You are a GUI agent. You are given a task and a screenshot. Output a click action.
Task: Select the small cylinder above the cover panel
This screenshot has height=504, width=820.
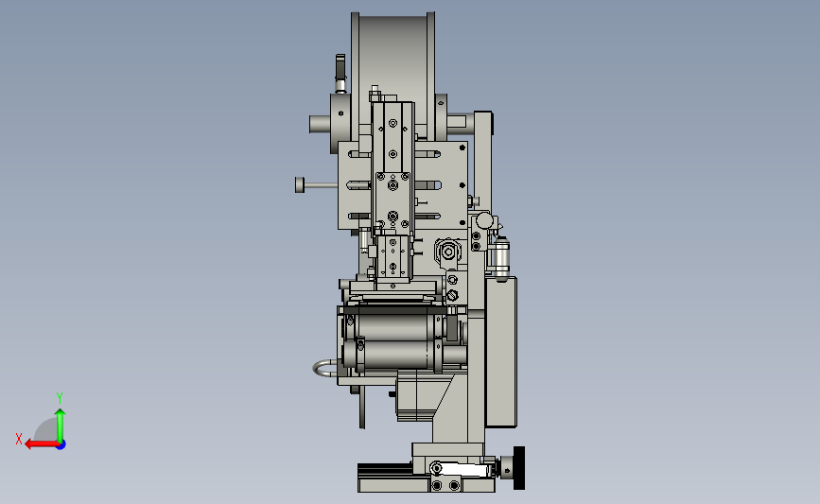(501, 259)
